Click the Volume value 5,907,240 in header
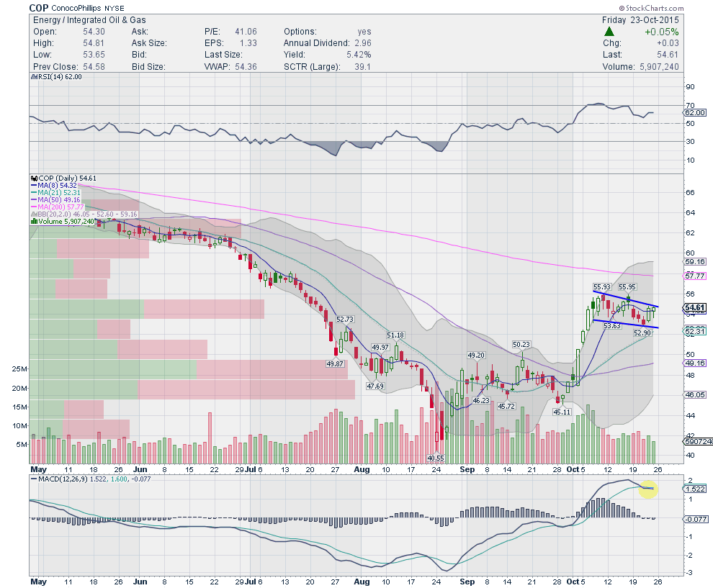The width and height of the screenshot is (713, 588). click(659, 66)
